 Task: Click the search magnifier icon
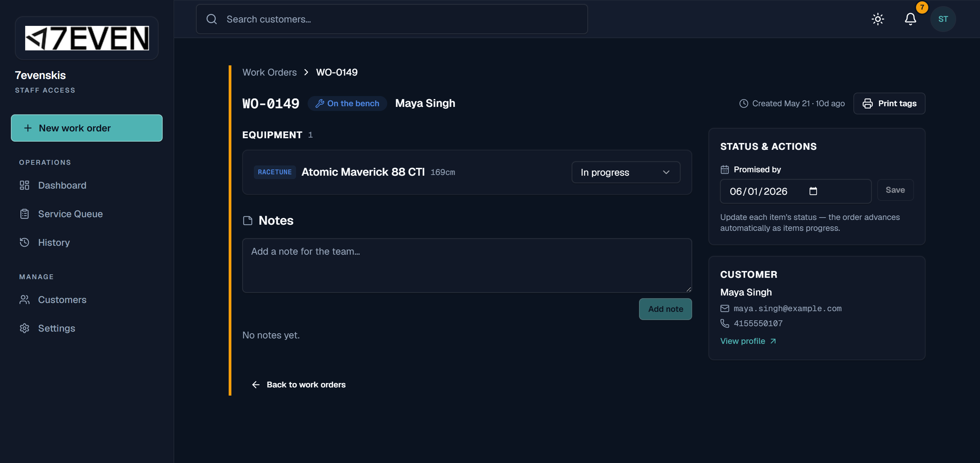[x=212, y=19]
